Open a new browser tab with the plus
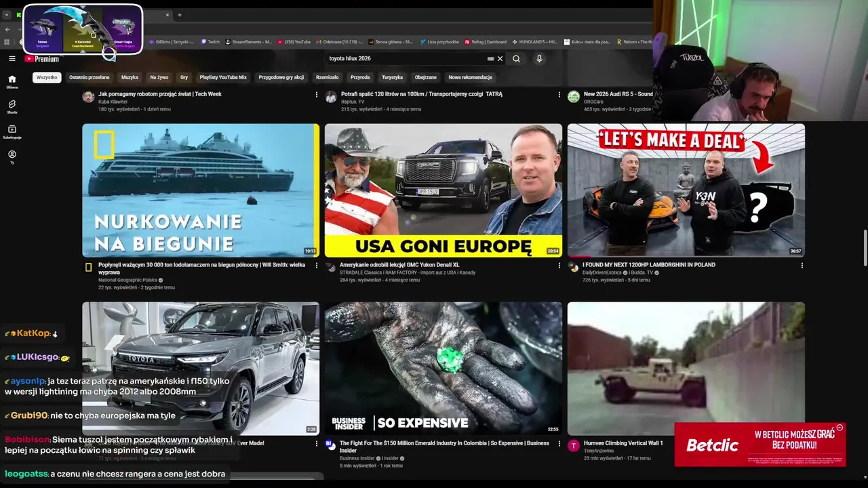Viewport: 868px width, 488px height. coord(179,15)
